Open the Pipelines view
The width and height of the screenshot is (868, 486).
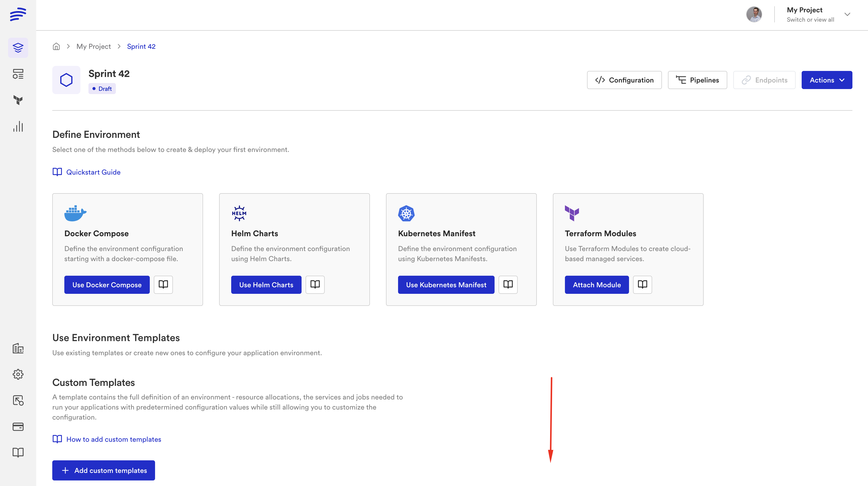point(697,80)
